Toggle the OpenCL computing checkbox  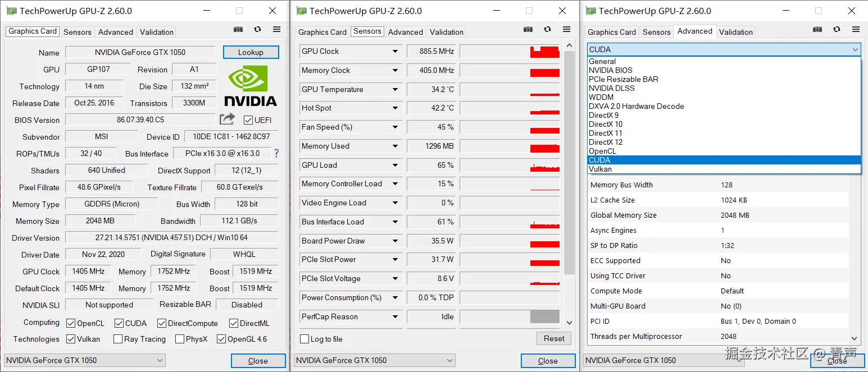(71, 323)
